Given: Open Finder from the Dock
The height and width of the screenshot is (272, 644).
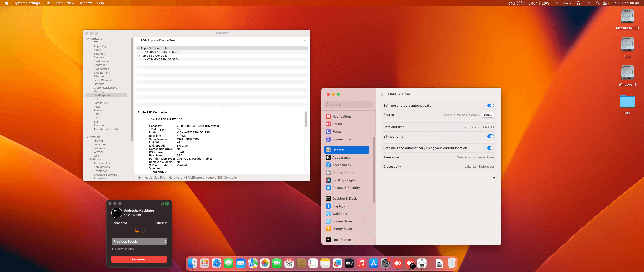Looking at the screenshot, I should [192, 263].
